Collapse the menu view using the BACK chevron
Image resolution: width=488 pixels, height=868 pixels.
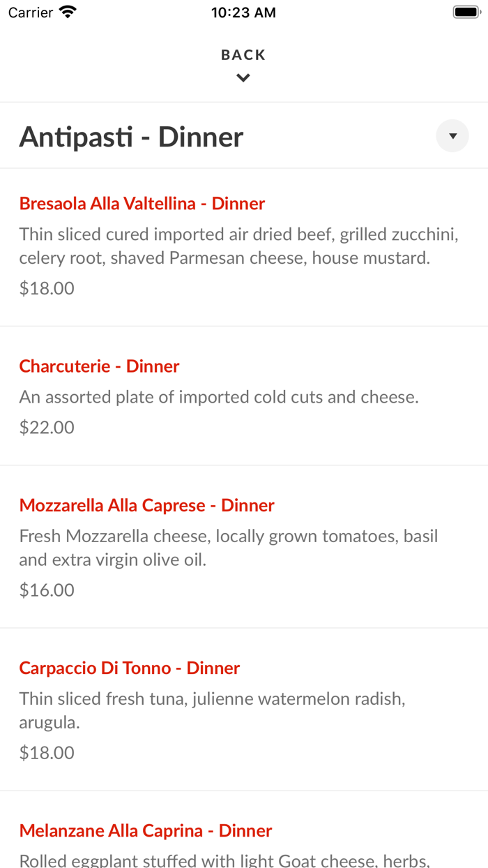(x=243, y=77)
